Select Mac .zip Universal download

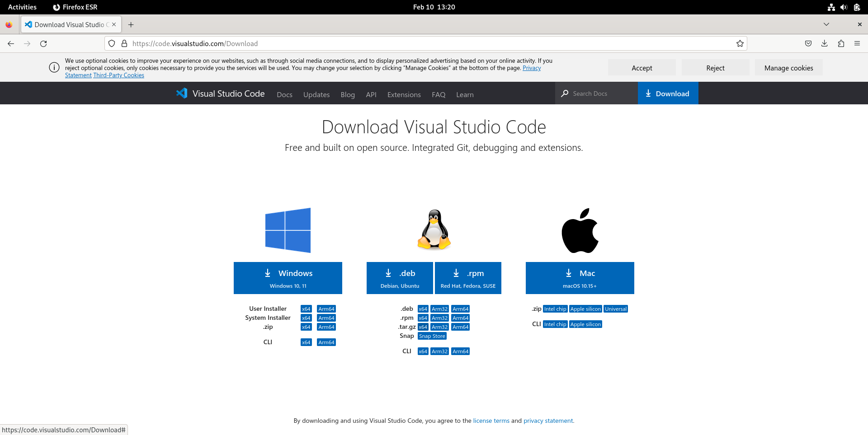(616, 309)
